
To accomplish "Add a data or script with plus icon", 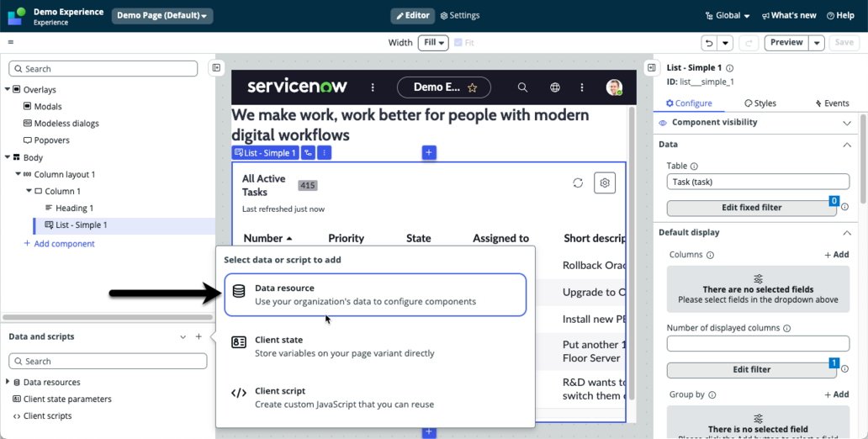I will [x=198, y=336].
